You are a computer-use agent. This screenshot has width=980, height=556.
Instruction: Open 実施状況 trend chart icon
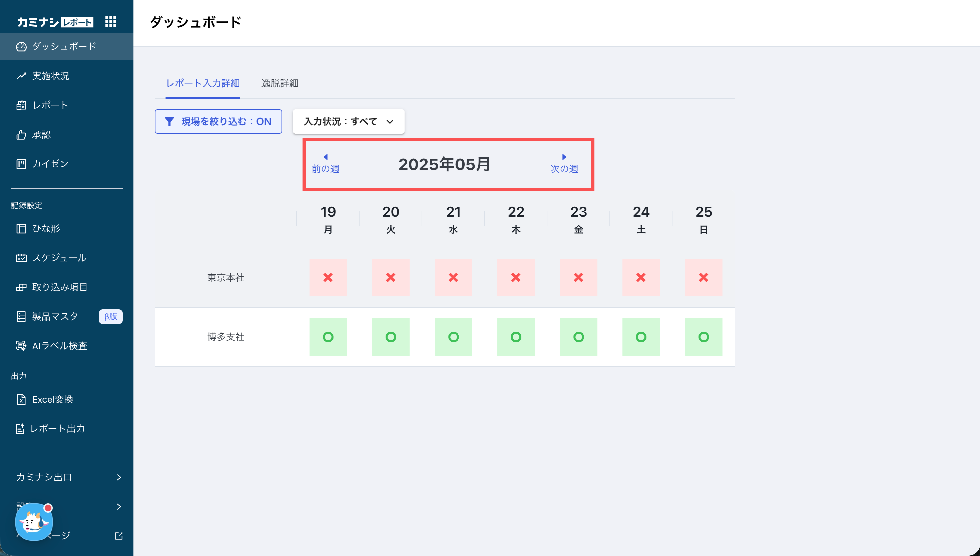(x=21, y=76)
